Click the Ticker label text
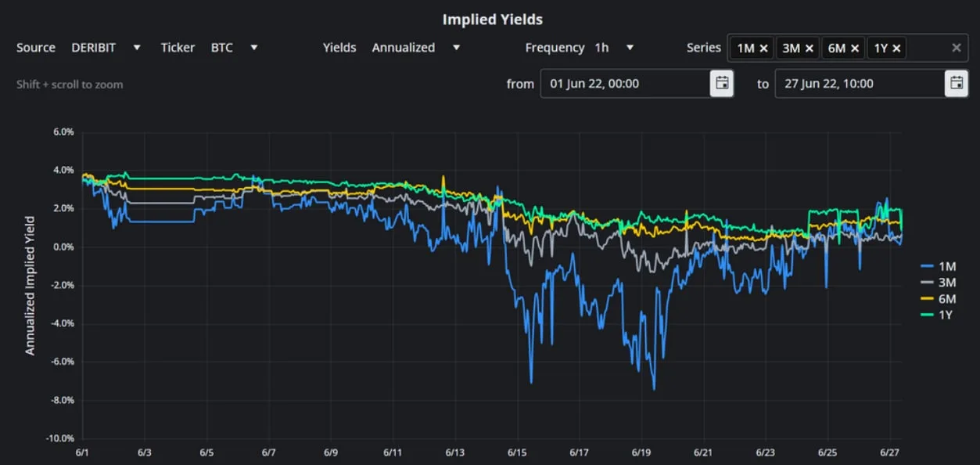This screenshot has width=980, height=465. pyautogui.click(x=178, y=48)
